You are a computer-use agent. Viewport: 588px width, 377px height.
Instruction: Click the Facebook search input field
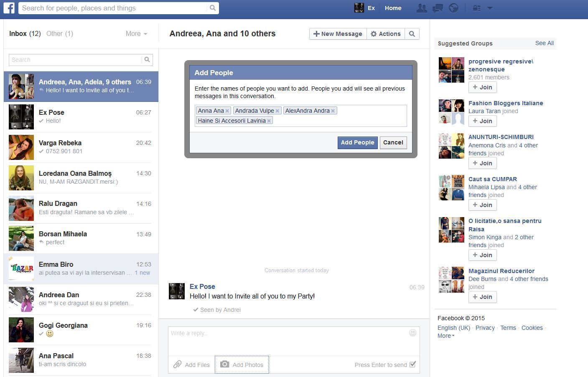[x=113, y=8]
